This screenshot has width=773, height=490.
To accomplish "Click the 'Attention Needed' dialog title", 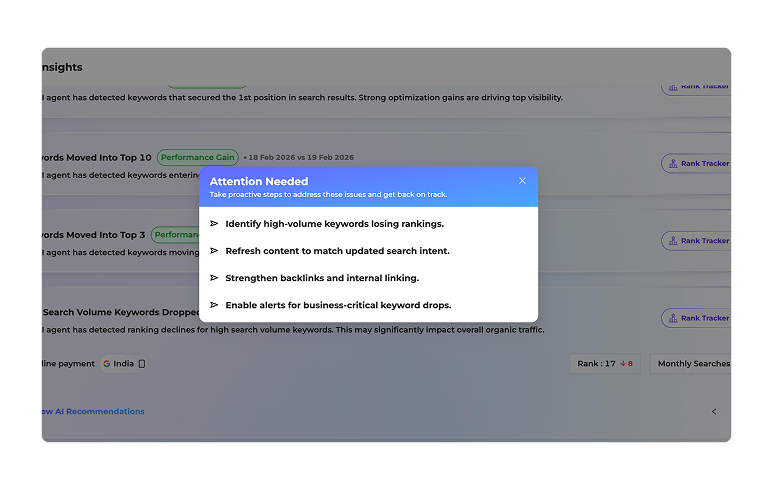I will pyautogui.click(x=259, y=181).
